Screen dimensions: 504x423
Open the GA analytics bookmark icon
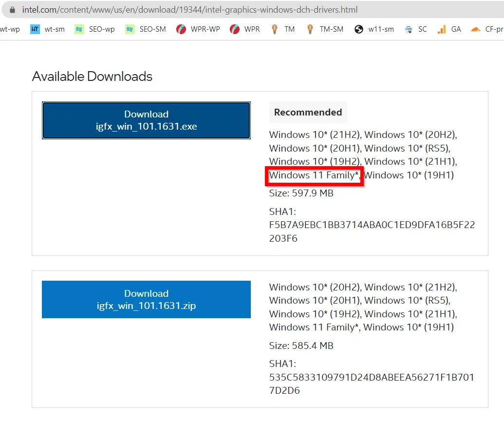(442, 29)
